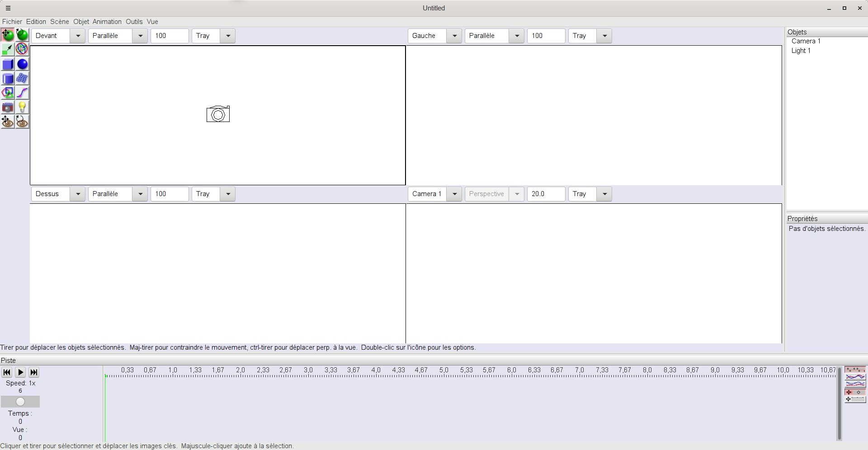This screenshot has height=450, width=868.
Task: Select Light 1 in the Objets list
Action: (x=801, y=51)
